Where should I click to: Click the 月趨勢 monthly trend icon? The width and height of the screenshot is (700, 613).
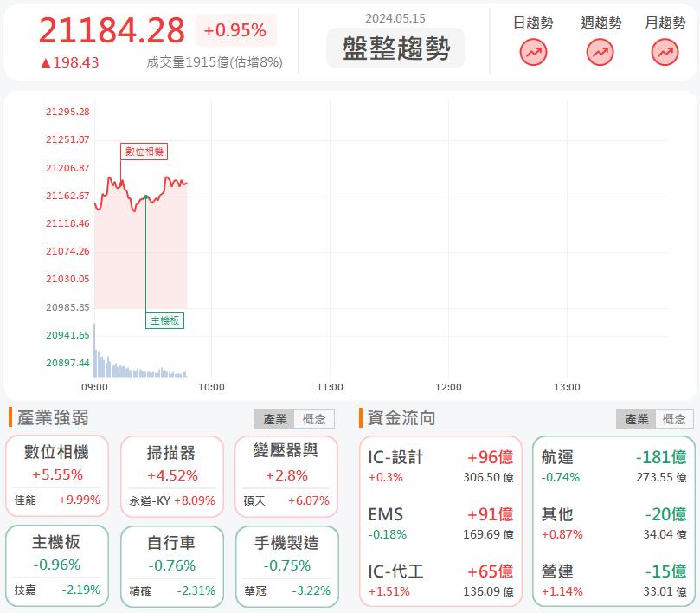[x=664, y=52]
